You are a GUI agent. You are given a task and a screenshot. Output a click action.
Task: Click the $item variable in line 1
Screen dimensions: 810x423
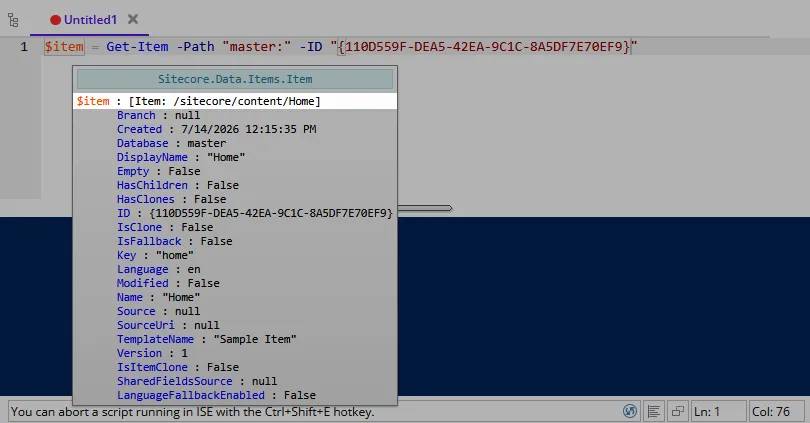(64, 46)
